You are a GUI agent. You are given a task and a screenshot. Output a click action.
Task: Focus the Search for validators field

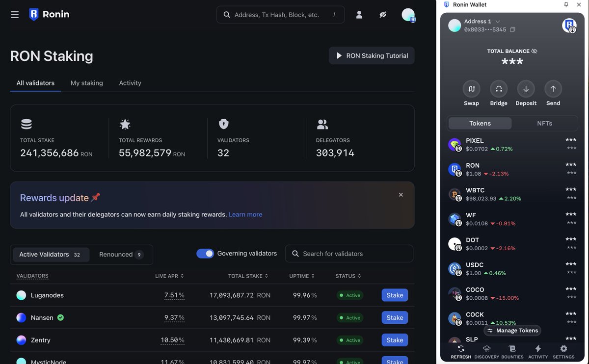point(349,254)
